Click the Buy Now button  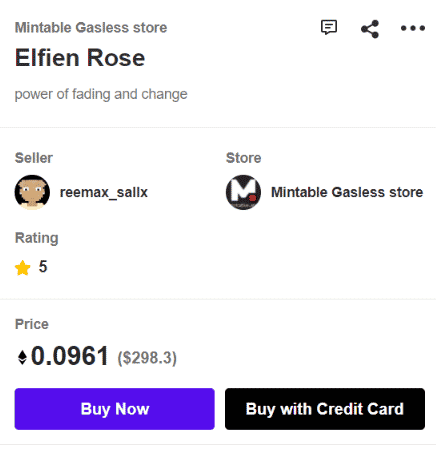115,409
